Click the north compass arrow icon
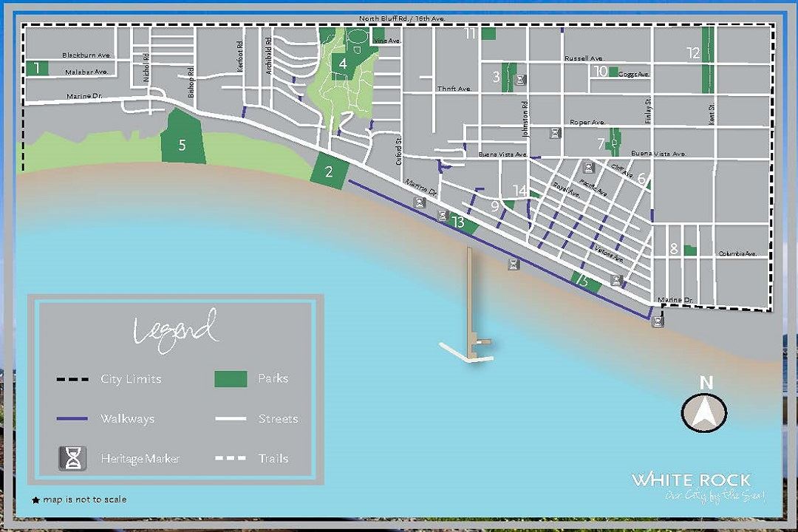The height and width of the screenshot is (532, 798). click(x=704, y=412)
